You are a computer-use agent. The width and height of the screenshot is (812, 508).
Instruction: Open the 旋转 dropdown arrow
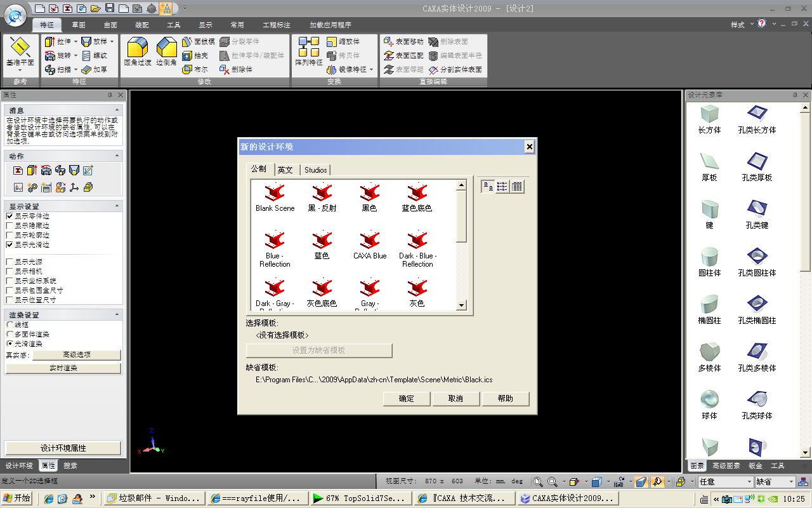point(75,55)
